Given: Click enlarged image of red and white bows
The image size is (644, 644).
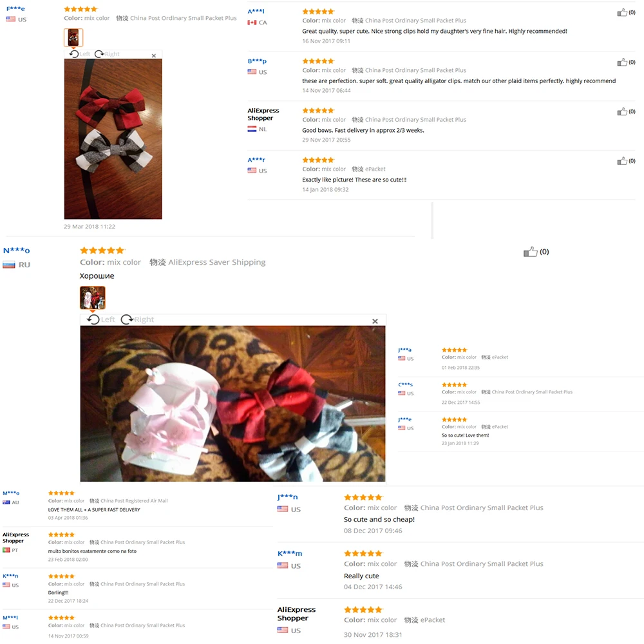Looking at the screenshot, I should (113, 139).
